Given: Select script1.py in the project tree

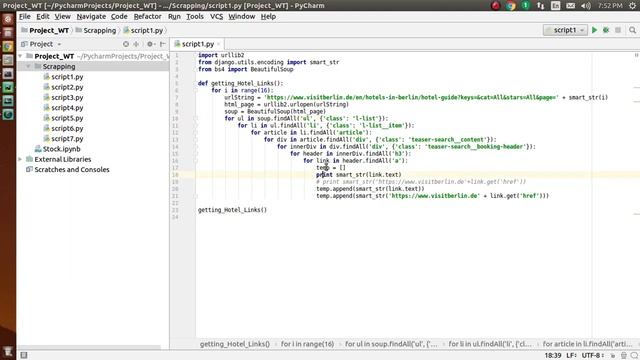Looking at the screenshot, I should 67,77.
